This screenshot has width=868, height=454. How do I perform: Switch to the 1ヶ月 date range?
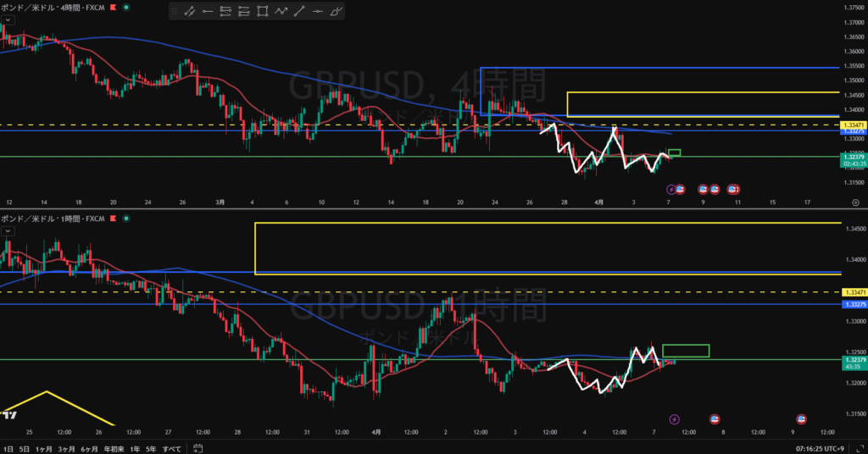43,448
